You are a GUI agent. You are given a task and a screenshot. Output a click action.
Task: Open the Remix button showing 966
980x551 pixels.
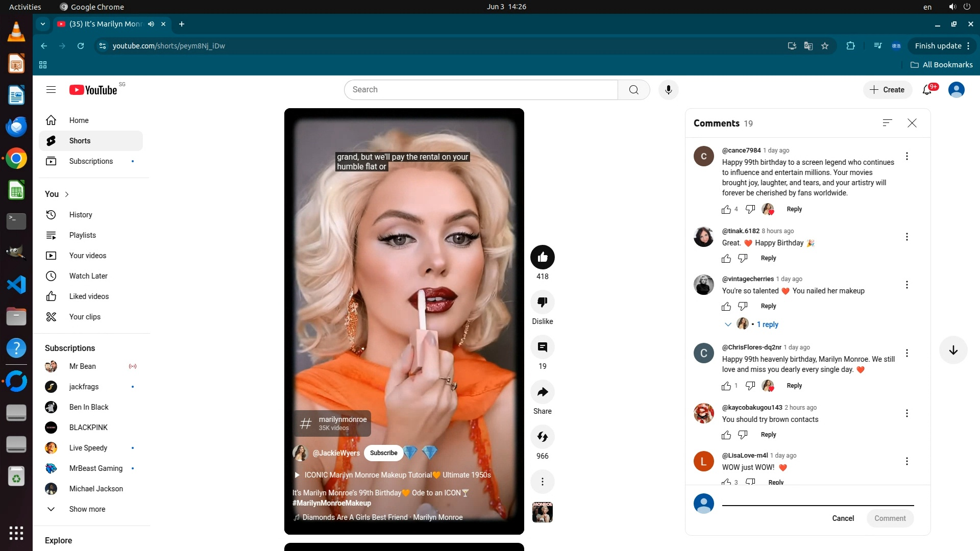542,437
